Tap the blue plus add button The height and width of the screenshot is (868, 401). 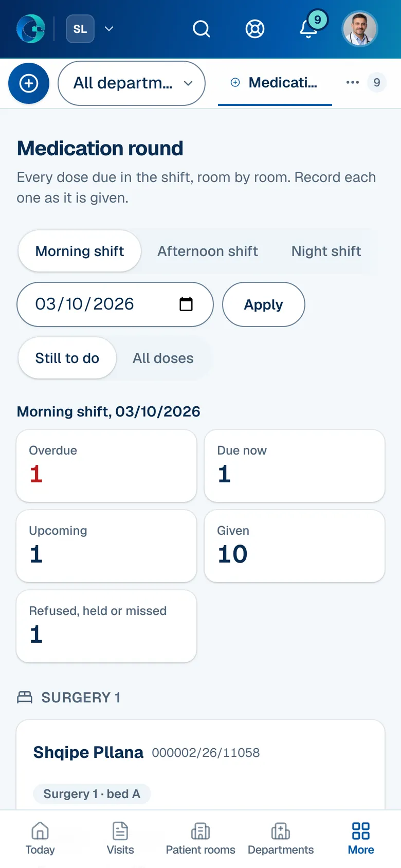coord(29,83)
